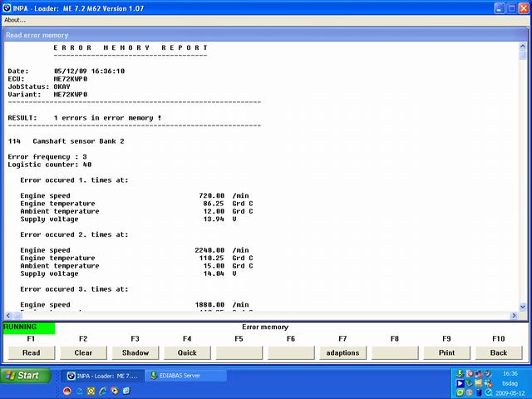Click the Quick button
This screenshot has width=532, height=399.
click(x=187, y=352)
